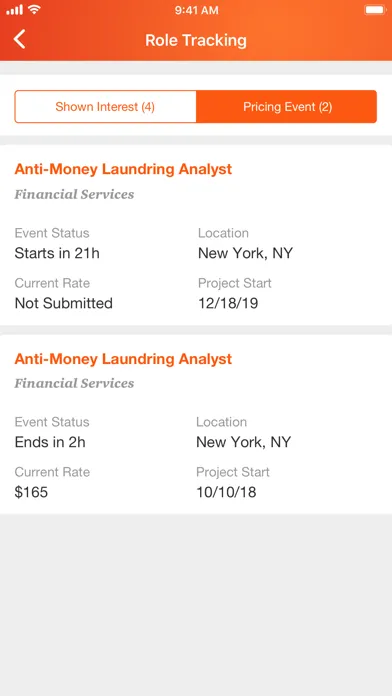The image size is (392, 696).
Task: Tap Financial Services label in second card
Action: pos(74,383)
